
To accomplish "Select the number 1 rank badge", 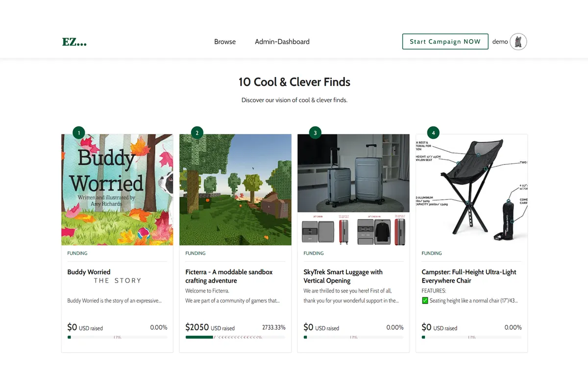I will pyautogui.click(x=79, y=132).
